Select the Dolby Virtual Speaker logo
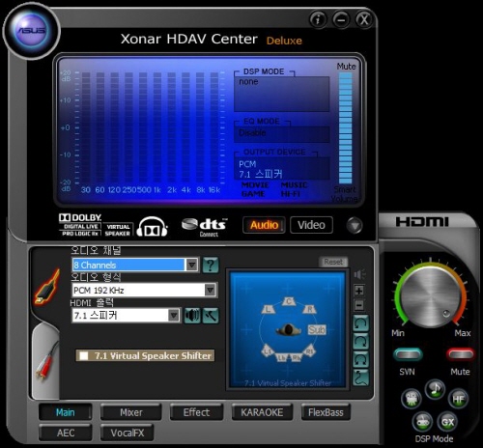Image resolution: width=483 pixels, height=448 pixels. pos(118,230)
